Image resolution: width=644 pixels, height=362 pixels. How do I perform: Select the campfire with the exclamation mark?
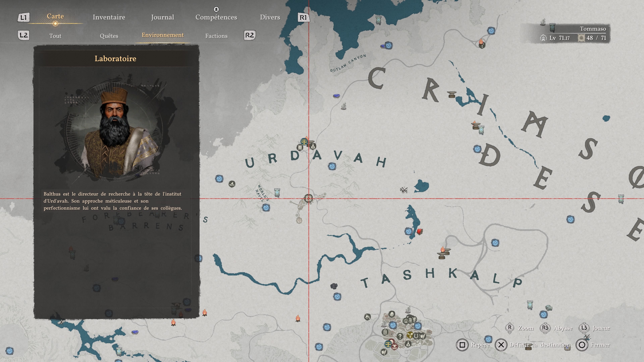(482, 43)
